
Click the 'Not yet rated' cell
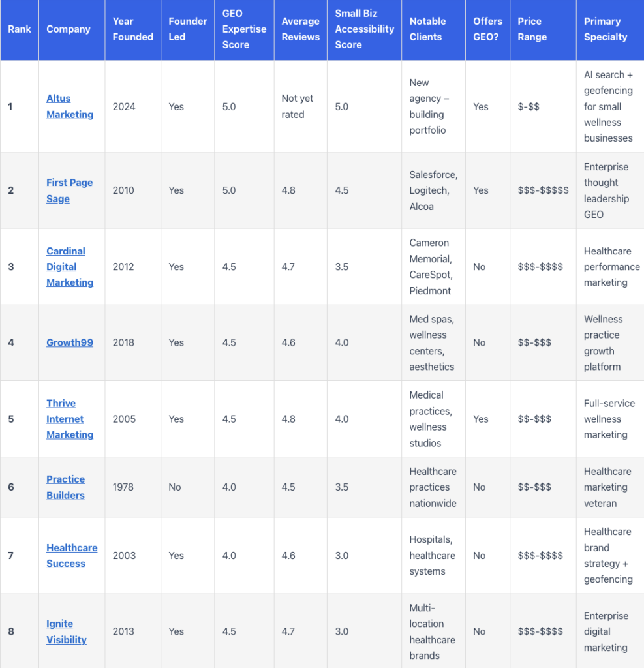point(298,106)
